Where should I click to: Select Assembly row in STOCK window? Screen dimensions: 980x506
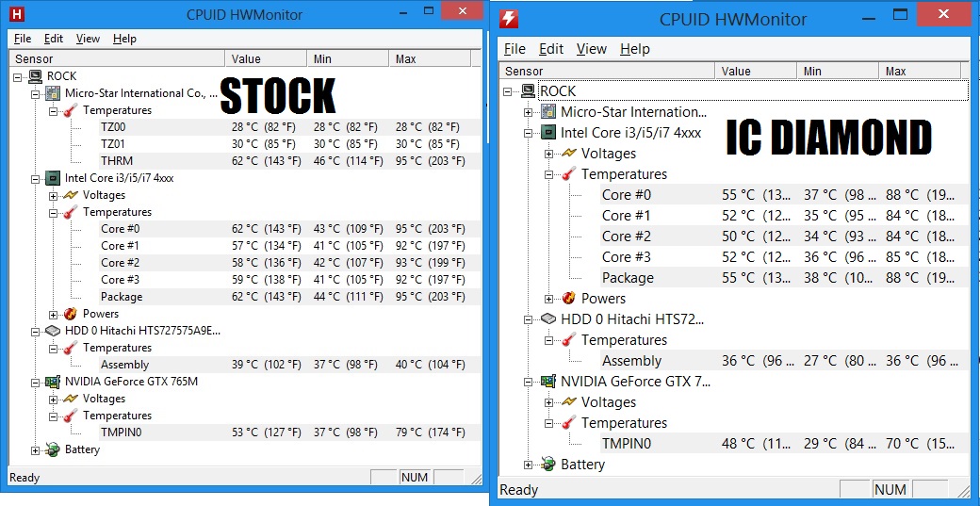click(x=288, y=365)
